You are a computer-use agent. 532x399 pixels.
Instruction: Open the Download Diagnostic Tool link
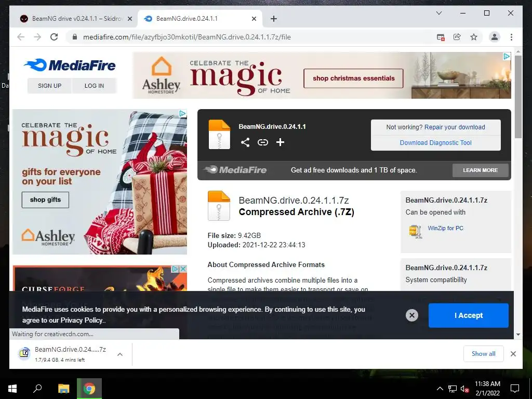436,143
